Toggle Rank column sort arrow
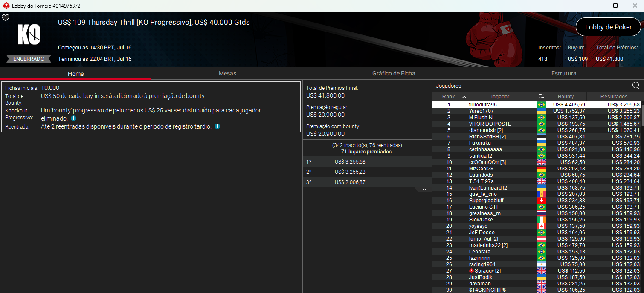The image size is (644, 293). coord(464,97)
